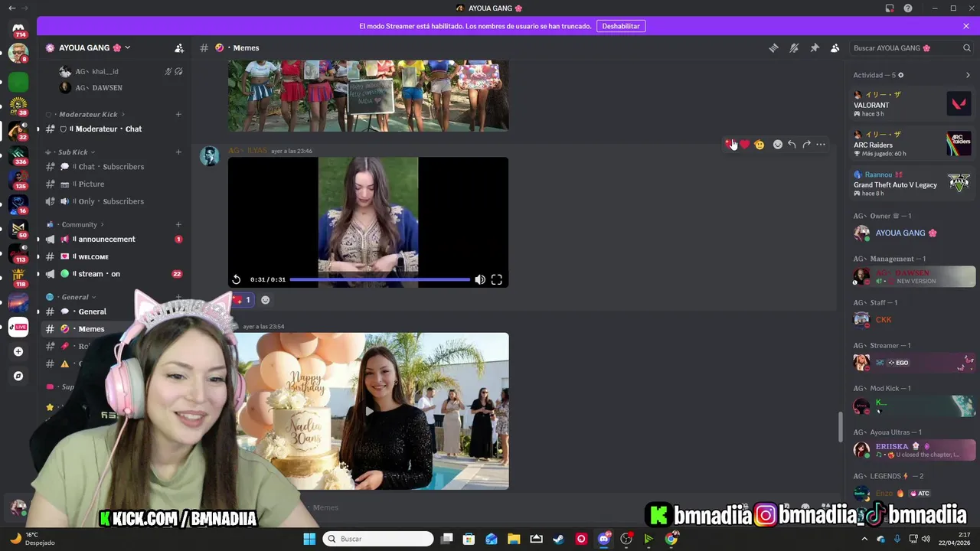
Task: Open the solid green server icon
Action: pos(18,82)
